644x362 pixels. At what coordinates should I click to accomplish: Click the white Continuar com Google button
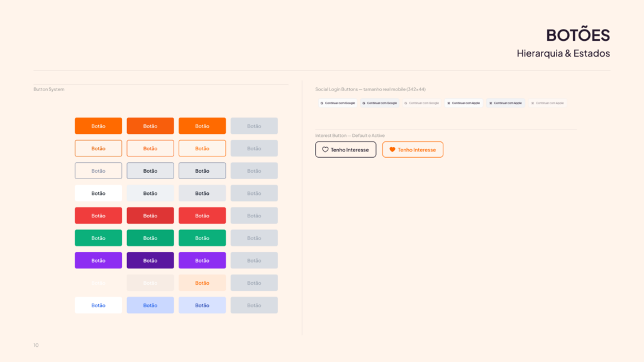point(338,103)
